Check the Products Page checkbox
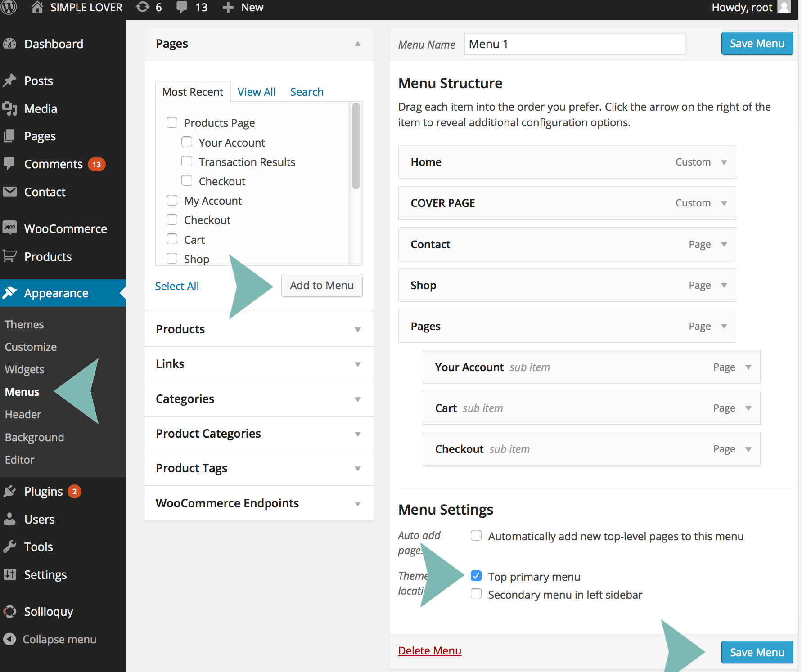802x672 pixels. click(x=171, y=122)
